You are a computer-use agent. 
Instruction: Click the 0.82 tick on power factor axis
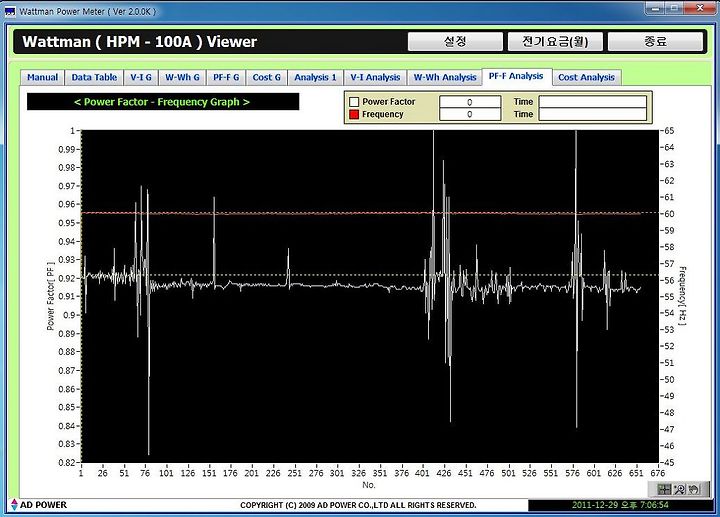[67, 462]
